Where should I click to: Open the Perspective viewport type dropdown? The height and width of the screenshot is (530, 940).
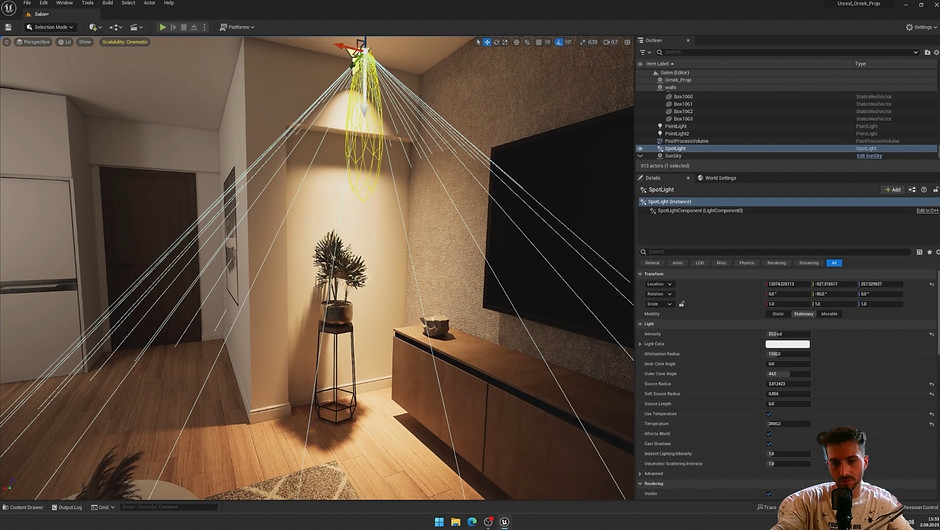[x=33, y=42]
